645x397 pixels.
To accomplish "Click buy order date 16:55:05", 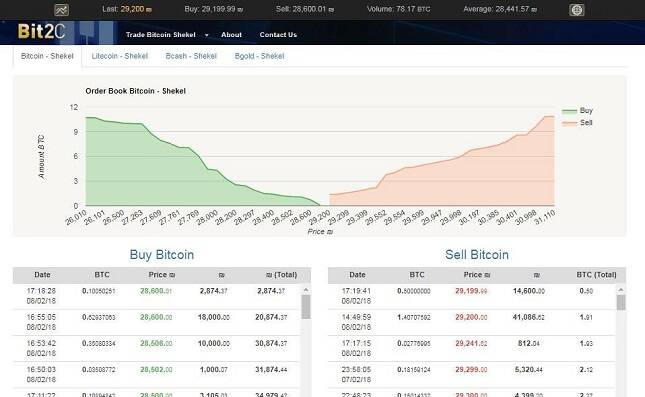I will 41,317.
